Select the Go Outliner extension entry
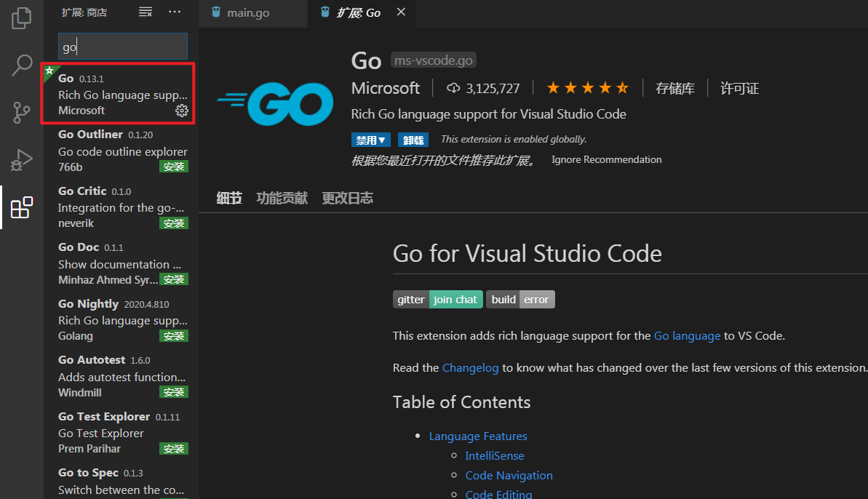Screen dimensions: 868x499 point(122,151)
